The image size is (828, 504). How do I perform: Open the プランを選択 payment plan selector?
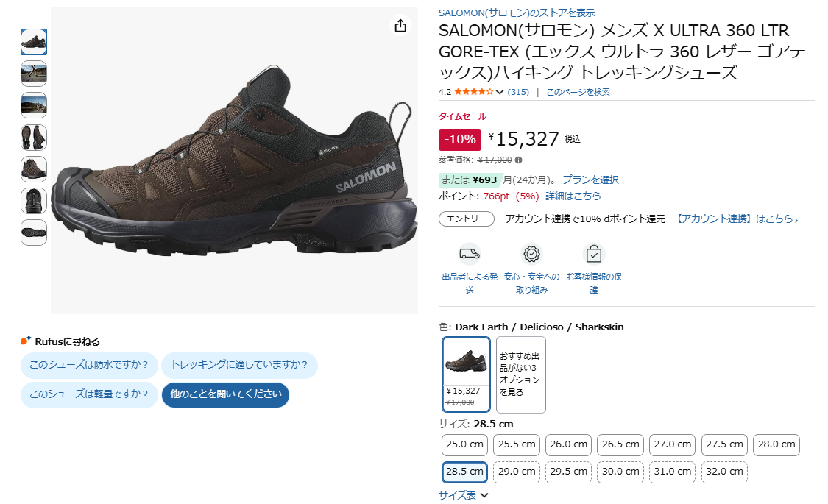[x=590, y=180]
